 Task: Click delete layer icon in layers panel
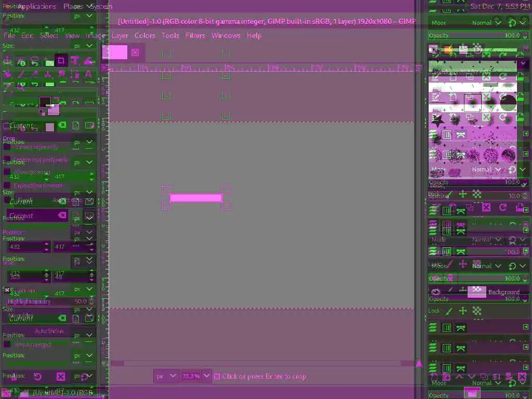pyautogui.click(x=522, y=376)
